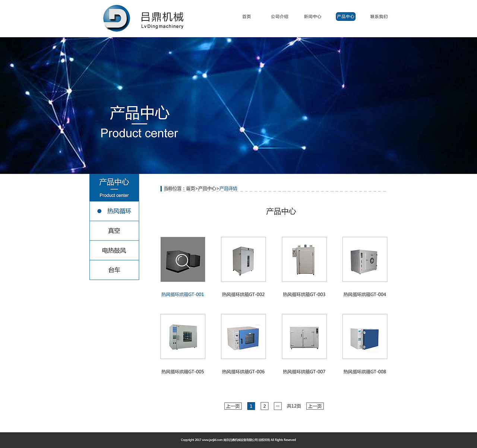
Task: View product thumbnail GT-005
Action: [x=183, y=336]
